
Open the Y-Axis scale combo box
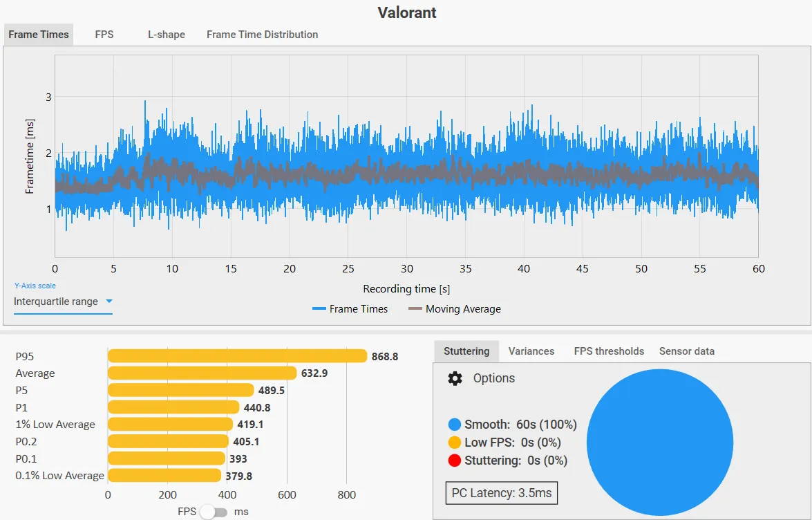[x=63, y=302]
